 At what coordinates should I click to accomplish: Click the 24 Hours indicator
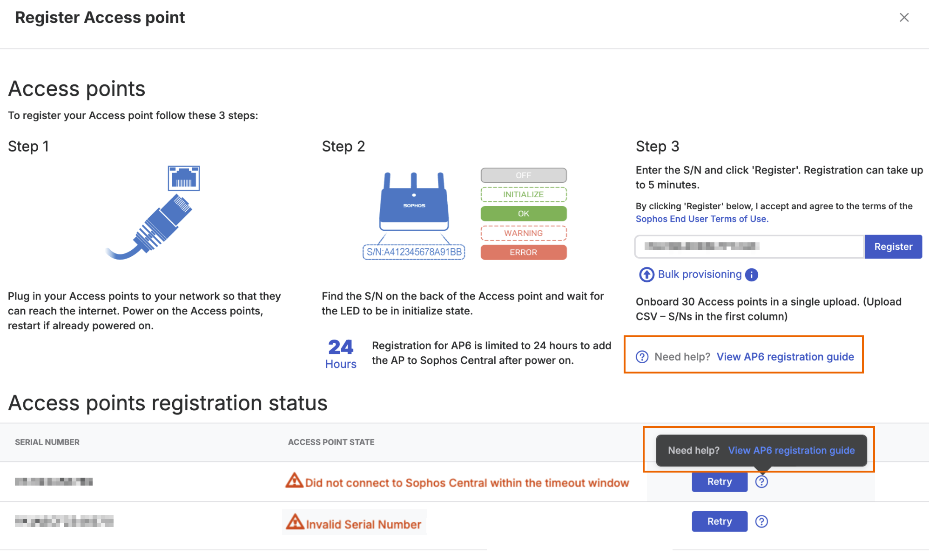pyautogui.click(x=341, y=354)
